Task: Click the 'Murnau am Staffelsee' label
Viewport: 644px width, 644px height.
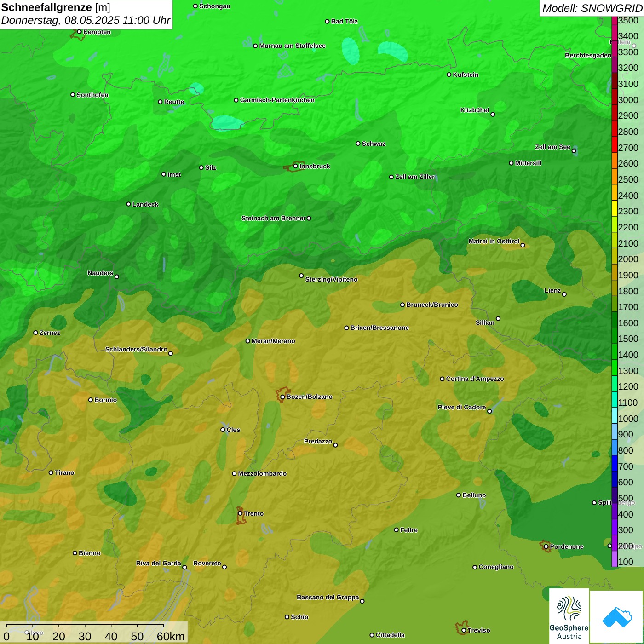Action: click(292, 46)
